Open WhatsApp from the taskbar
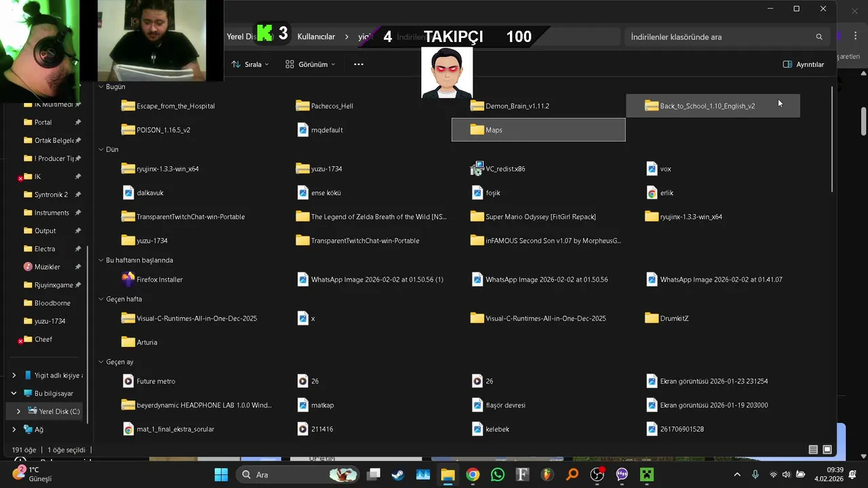The image size is (868, 488). tap(498, 474)
